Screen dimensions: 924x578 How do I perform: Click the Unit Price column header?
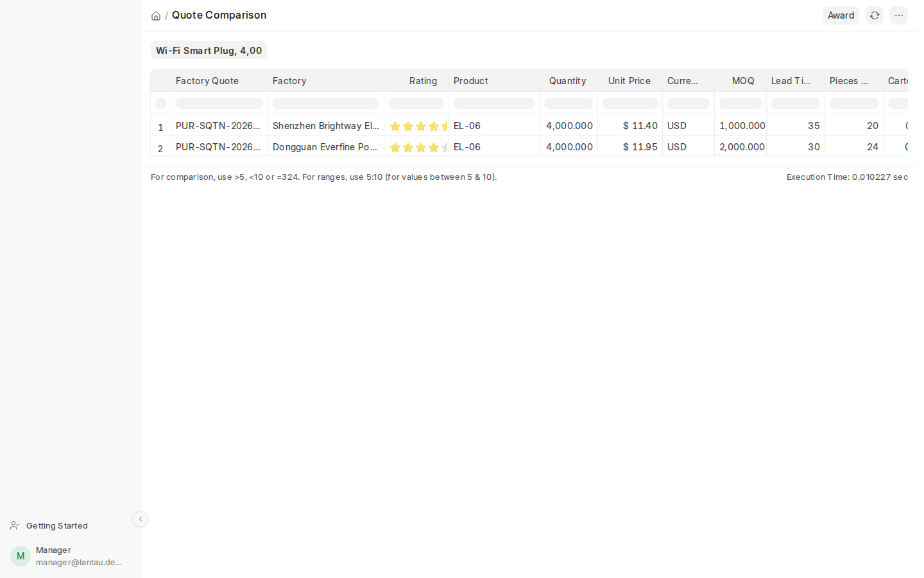tap(630, 81)
